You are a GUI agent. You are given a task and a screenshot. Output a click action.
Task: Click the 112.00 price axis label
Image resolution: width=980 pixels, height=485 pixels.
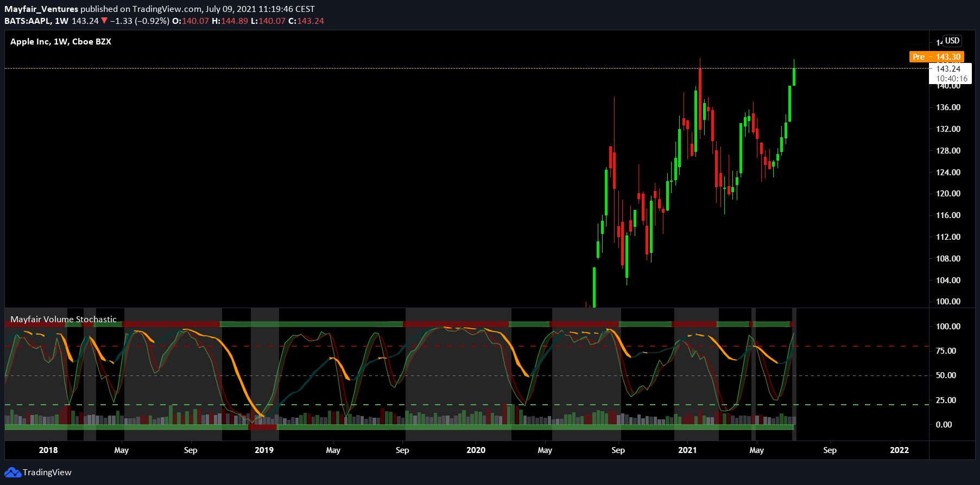pyautogui.click(x=948, y=237)
